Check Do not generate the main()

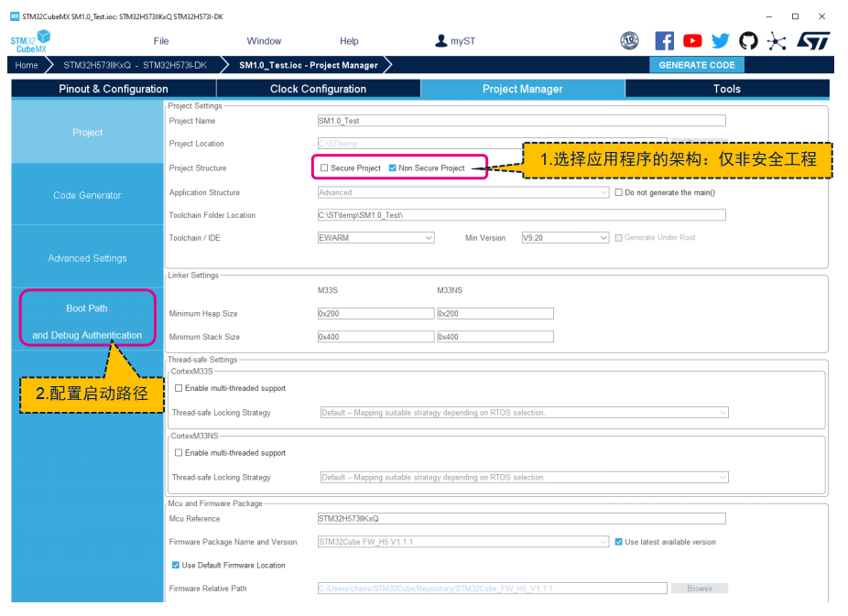(619, 192)
